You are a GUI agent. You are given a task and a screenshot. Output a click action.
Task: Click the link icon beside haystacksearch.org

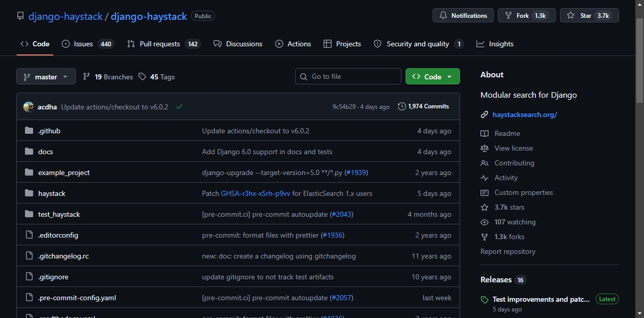pos(485,114)
